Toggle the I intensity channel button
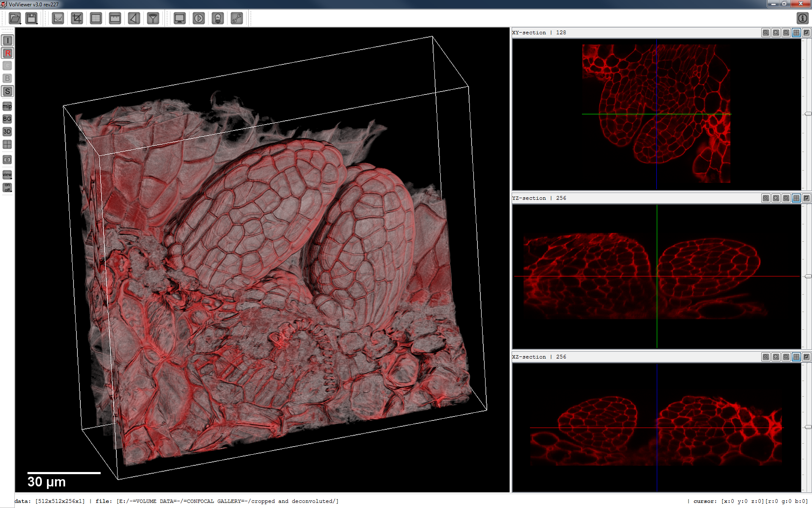The width and height of the screenshot is (812, 508). (7, 40)
